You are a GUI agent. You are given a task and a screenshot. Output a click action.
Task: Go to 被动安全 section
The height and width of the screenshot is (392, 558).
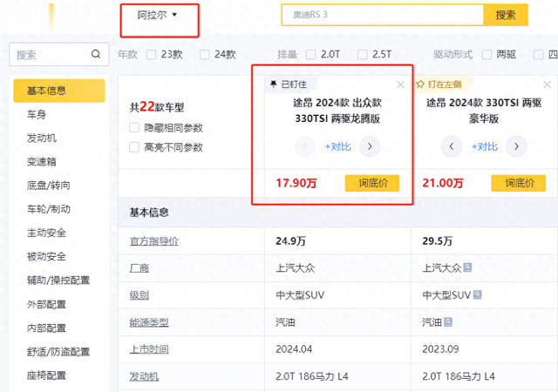pyautogui.click(x=46, y=256)
